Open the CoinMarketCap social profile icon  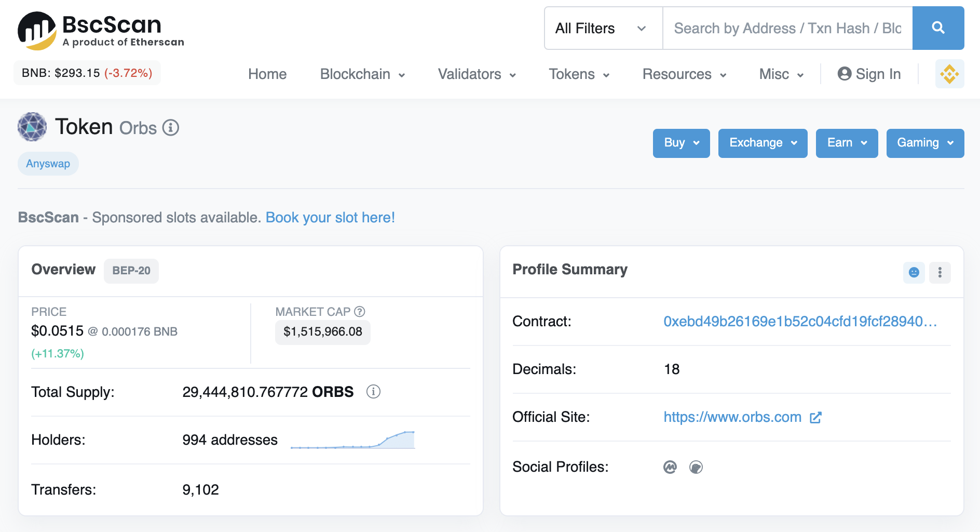coord(670,467)
